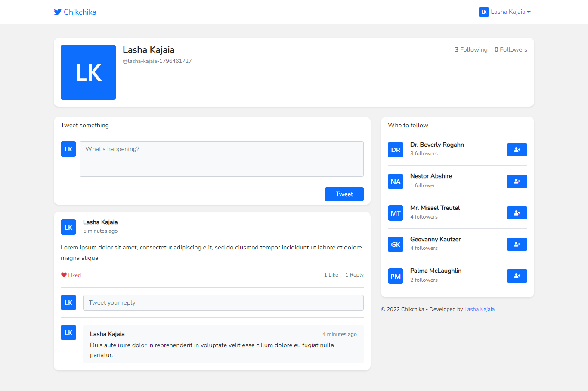The image size is (588, 391).
Task: Click the Chikchika brand link
Action: (x=80, y=12)
